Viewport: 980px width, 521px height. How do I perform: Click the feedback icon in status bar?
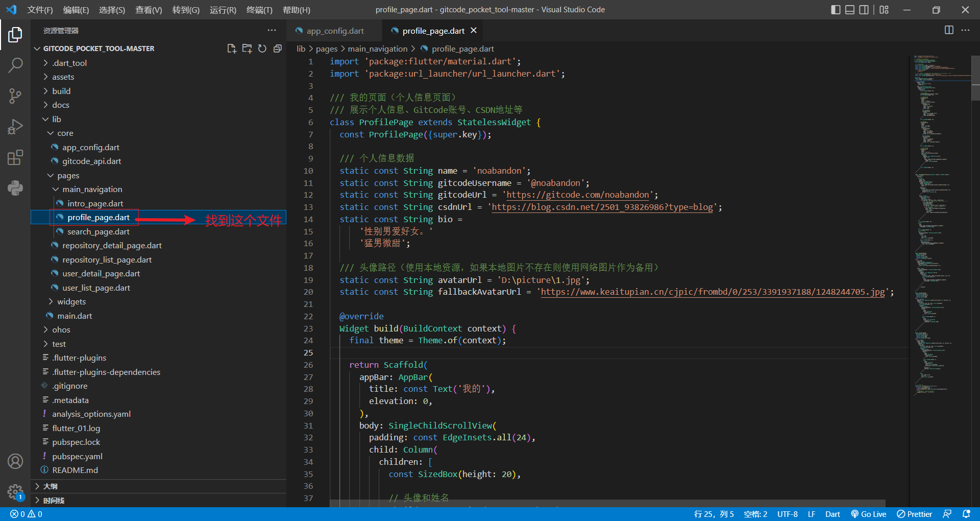click(947, 514)
